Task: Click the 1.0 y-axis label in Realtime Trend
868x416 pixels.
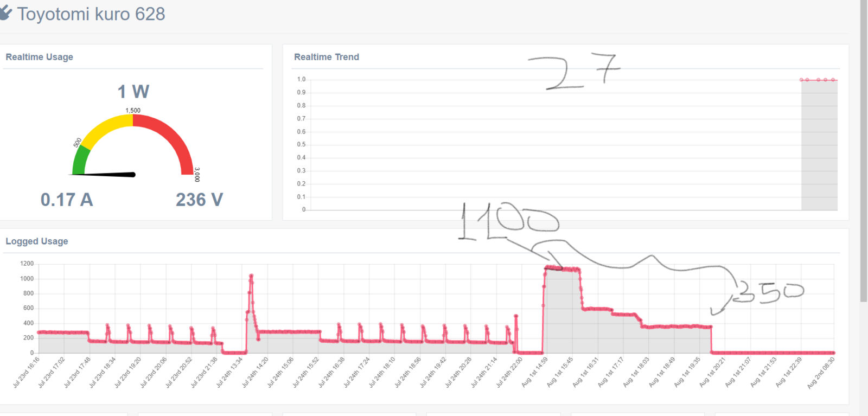Action: click(301, 79)
